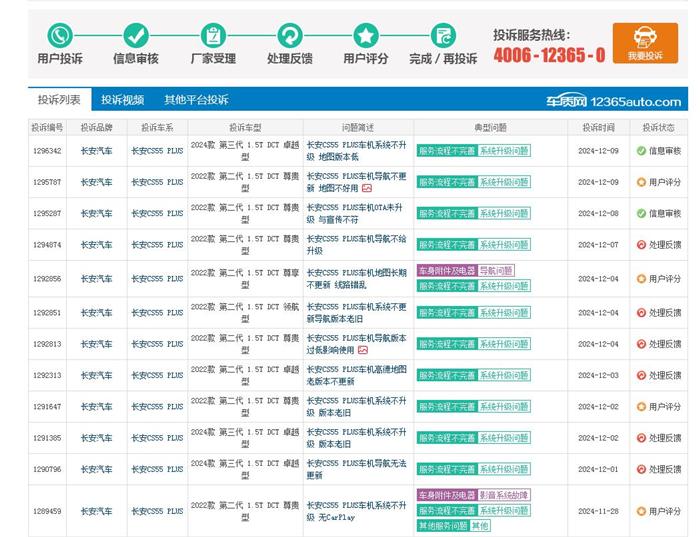
Task: Open 长安CS55 PLUS series link in row 1295787
Action: click(157, 182)
